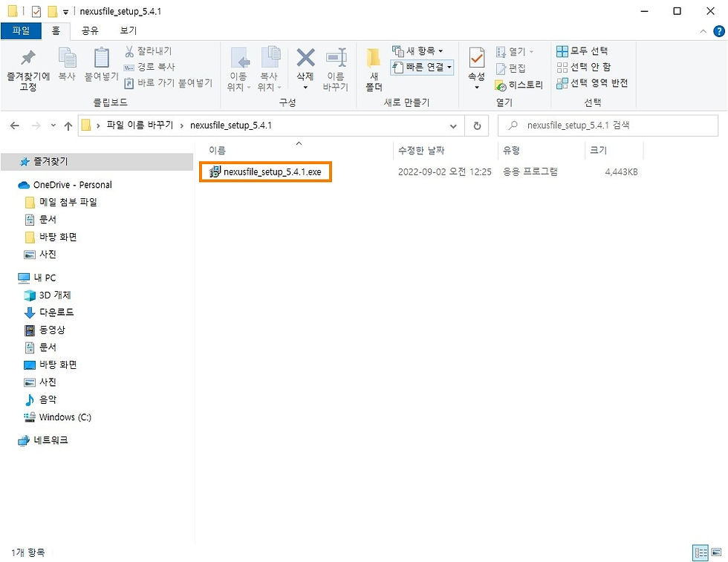Click title bar properties checkmark icon
Viewport: 728px width, 562px height.
(x=36, y=12)
